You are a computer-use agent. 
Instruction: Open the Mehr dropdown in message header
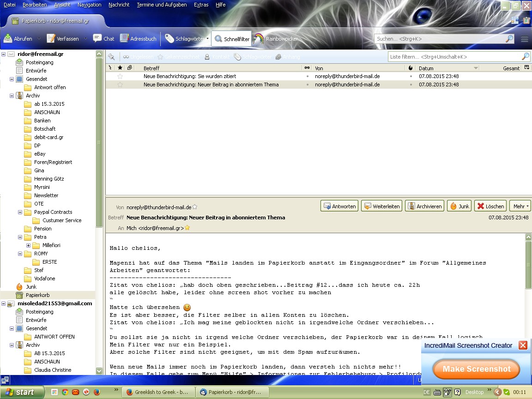(x=521, y=206)
